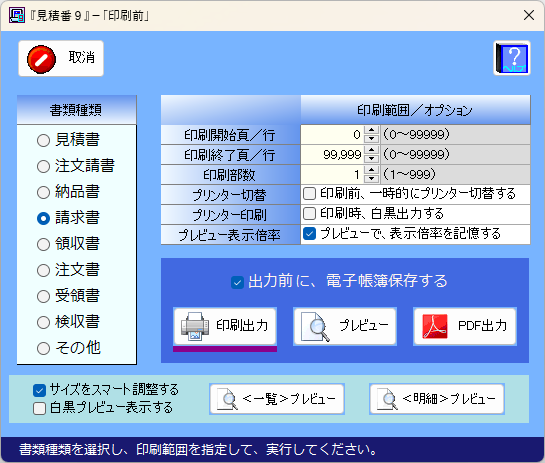This screenshot has width=545, height=463.
Task: Increase 印刷開始頁/行 with up arrow
Action: pyautogui.click(x=372, y=130)
